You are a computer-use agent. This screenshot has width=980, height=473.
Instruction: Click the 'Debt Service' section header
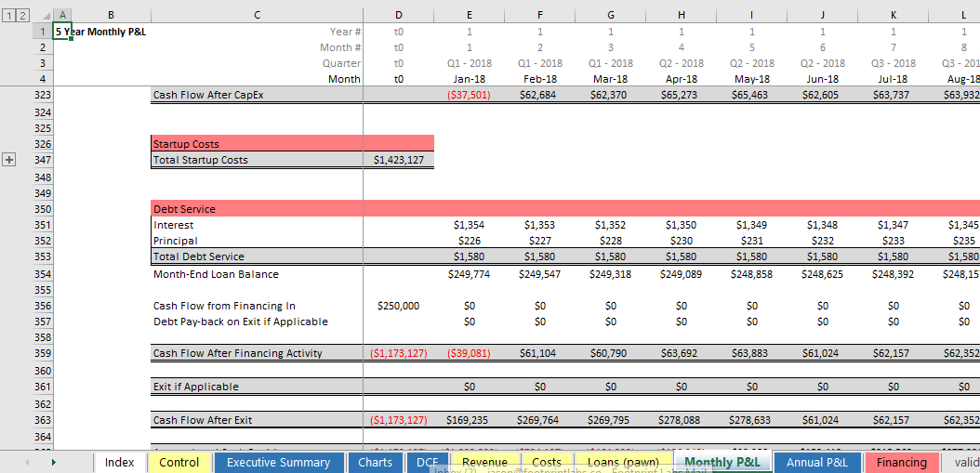pyautogui.click(x=184, y=209)
